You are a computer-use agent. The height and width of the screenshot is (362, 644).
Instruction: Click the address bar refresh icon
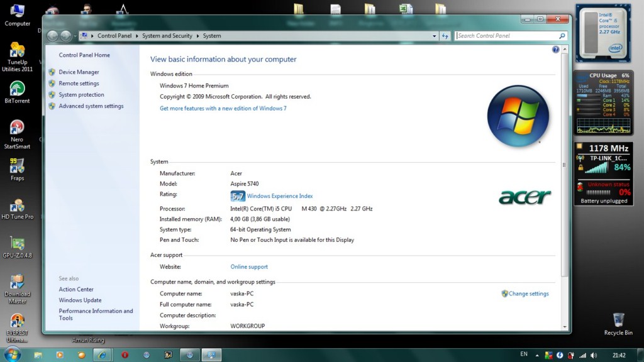445,36
